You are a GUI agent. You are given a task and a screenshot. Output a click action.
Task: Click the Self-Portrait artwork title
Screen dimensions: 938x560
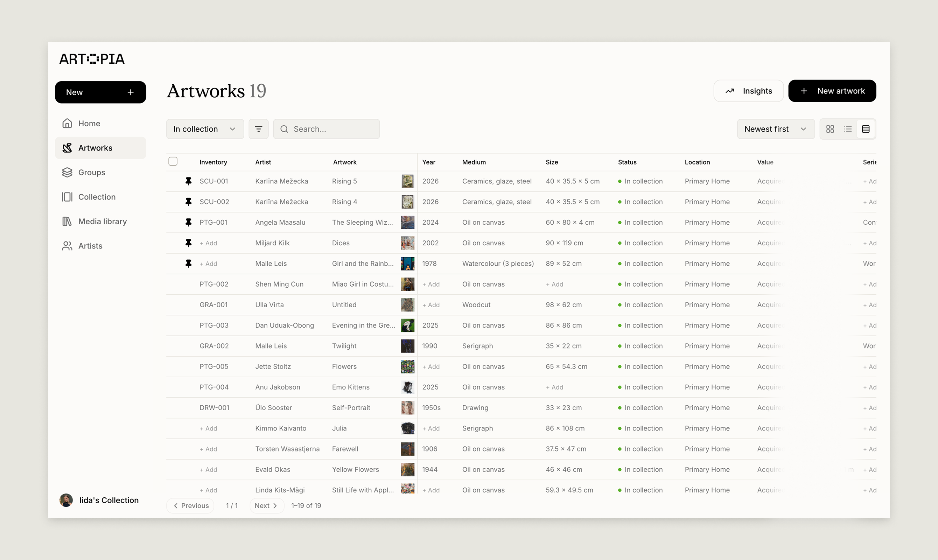pyautogui.click(x=351, y=407)
